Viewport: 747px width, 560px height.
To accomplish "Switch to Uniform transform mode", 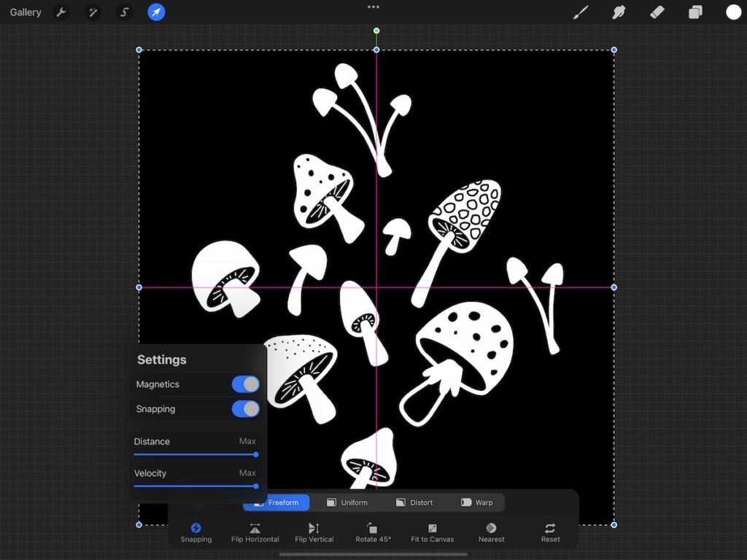I will point(348,502).
